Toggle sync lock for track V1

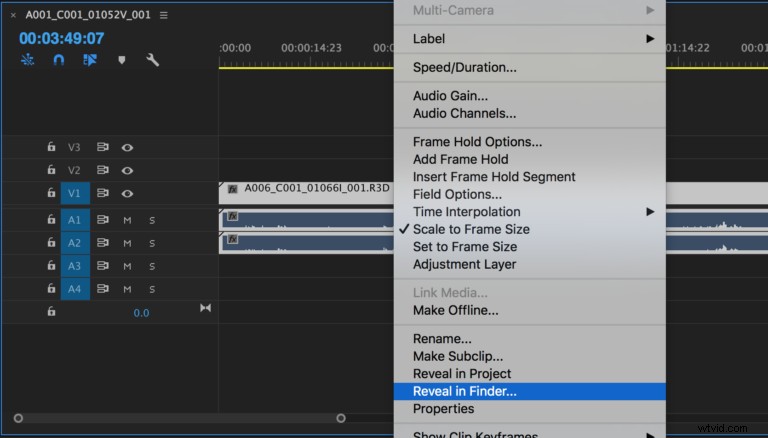[x=102, y=193]
